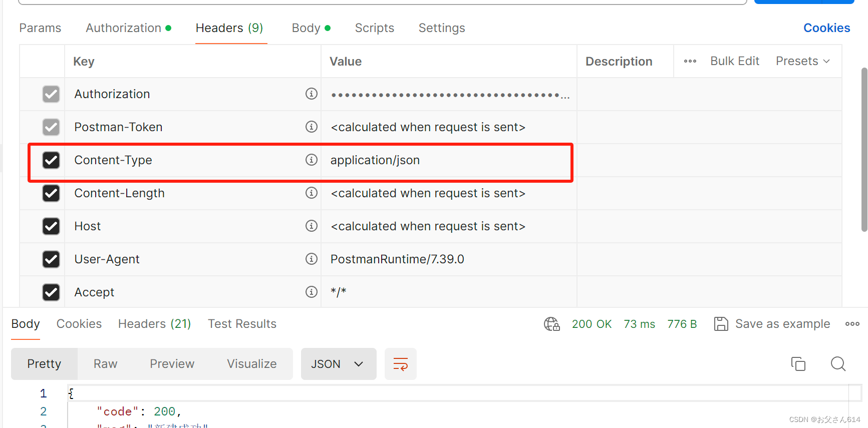This screenshot has width=868, height=428.
Task: Open the JSON format dropdown
Action: [339, 364]
